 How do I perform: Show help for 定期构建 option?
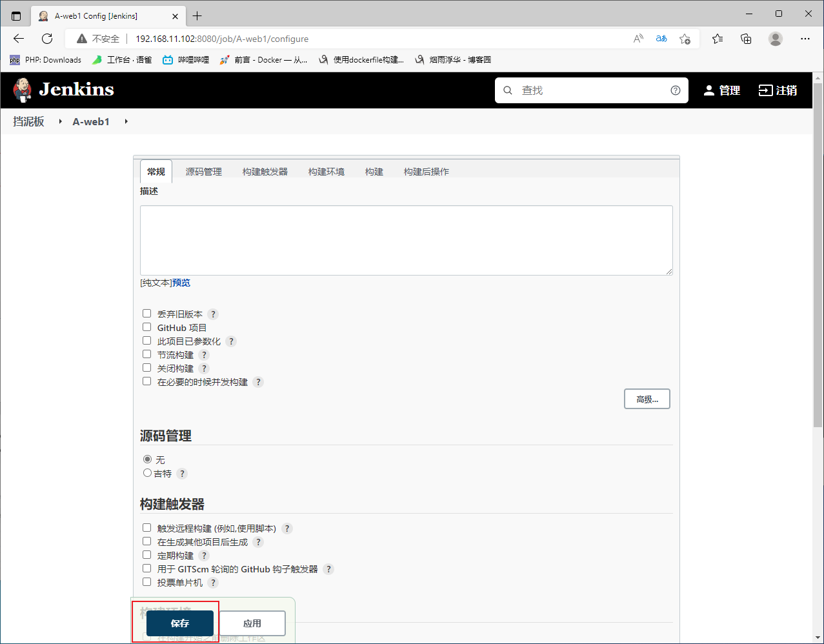tap(204, 556)
